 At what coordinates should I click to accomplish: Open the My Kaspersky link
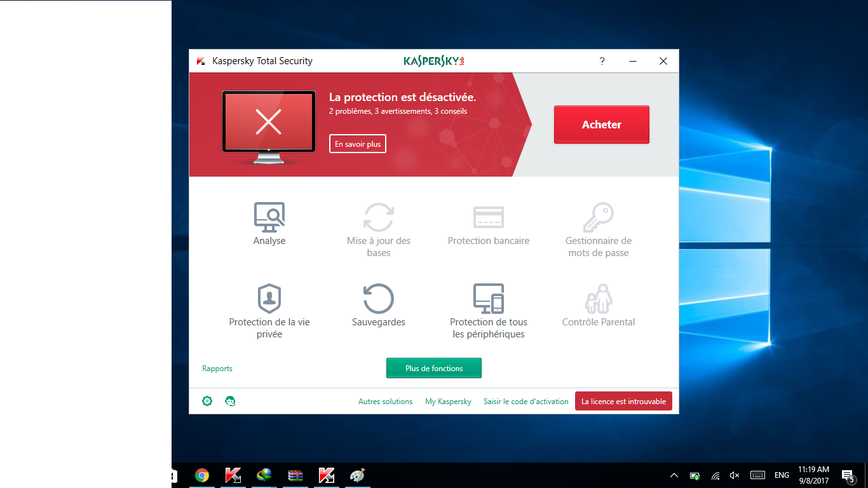click(448, 402)
